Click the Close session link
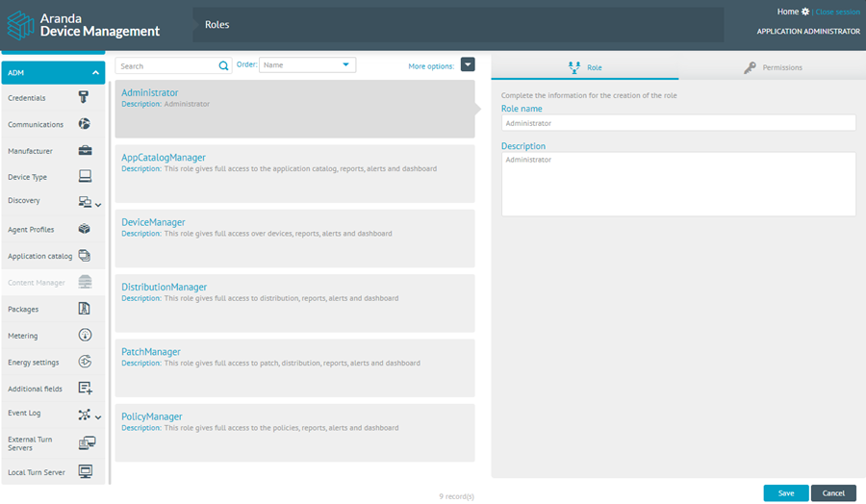This screenshot has height=504, width=866. 838,12
